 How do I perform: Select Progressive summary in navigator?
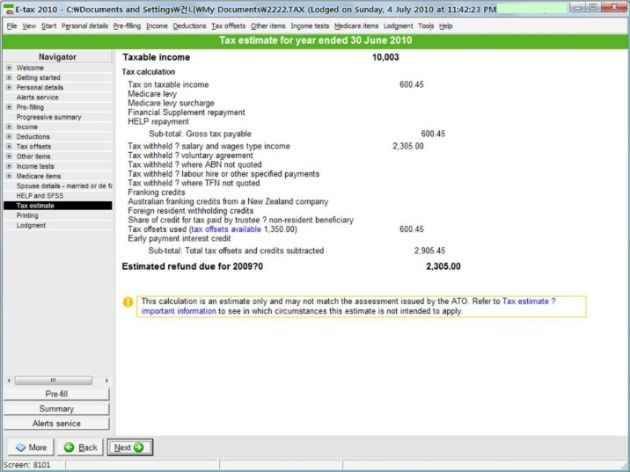tap(49, 117)
